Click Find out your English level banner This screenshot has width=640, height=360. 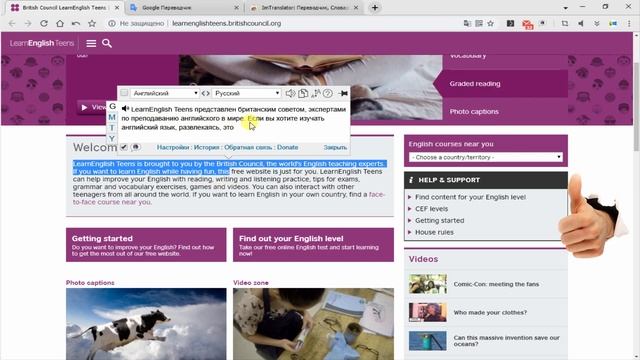313,245
